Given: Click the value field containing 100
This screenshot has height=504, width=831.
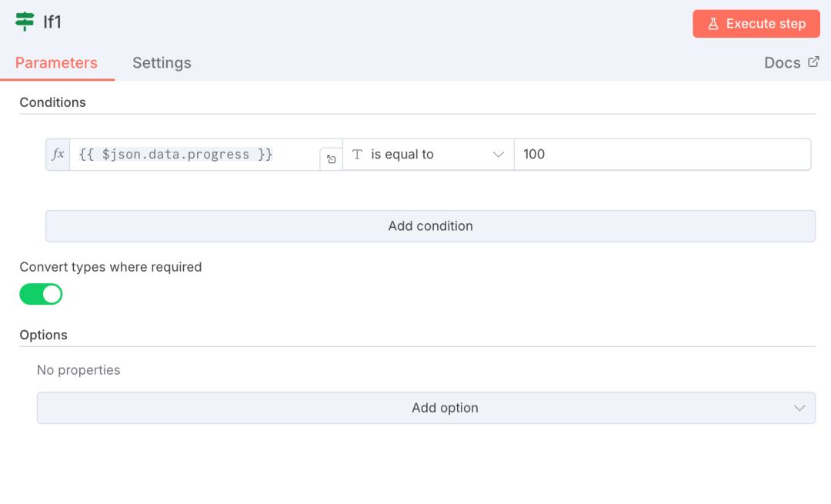Looking at the screenshot, I should click(x=662, y=155).
